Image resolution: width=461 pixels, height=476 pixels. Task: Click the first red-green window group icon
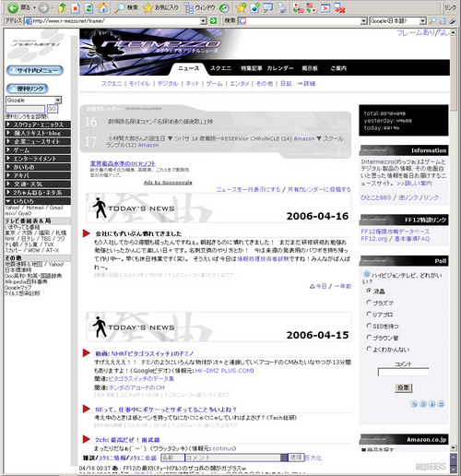pos(298,7)
